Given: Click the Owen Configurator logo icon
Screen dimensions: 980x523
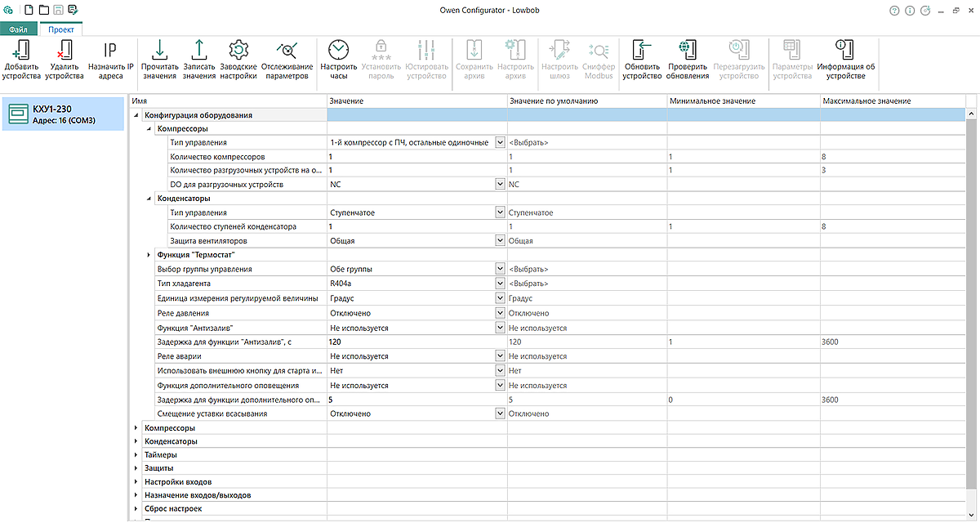Looking at the screenshot, I should click(x=8, y=10).
